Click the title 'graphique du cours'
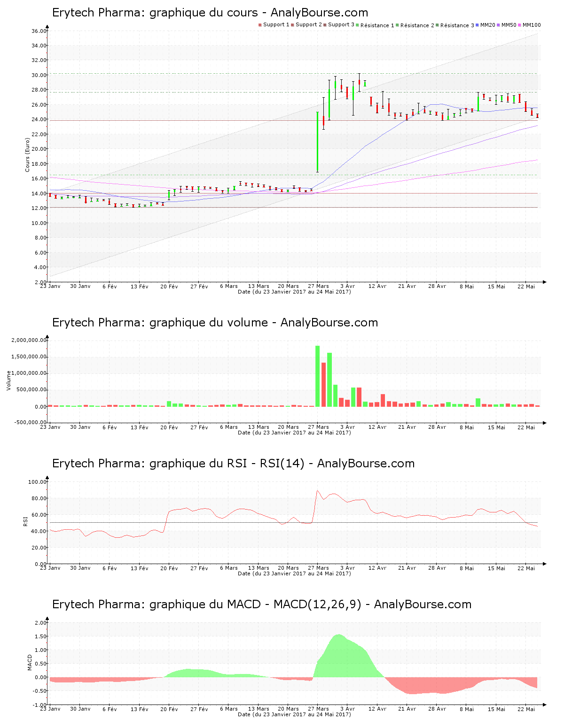The image size is (564, 728). click(204, 13)
